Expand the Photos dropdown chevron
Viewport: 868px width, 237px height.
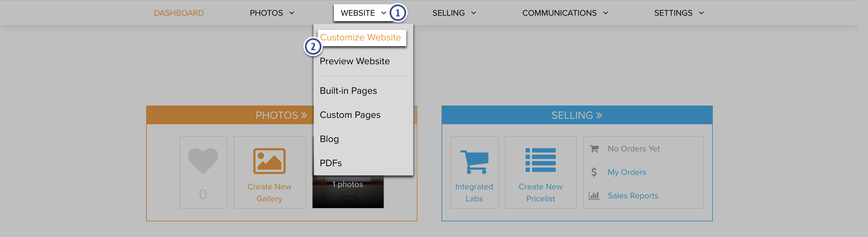pos(292,13)
